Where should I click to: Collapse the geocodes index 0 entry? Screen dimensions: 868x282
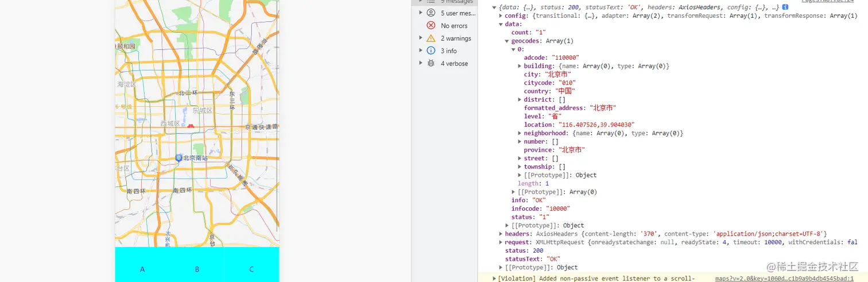coord(514,49)
